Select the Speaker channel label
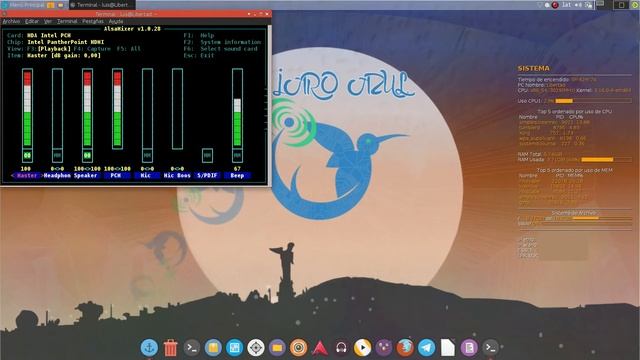This screenshot has height=360, width=640. [x=86, y=176]
